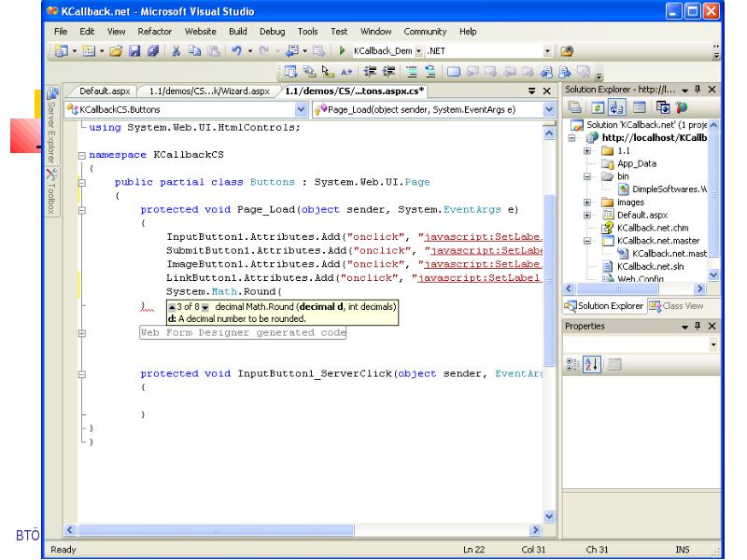Cut selection with the scissors icon
The image size is (747, 560).
176,51
